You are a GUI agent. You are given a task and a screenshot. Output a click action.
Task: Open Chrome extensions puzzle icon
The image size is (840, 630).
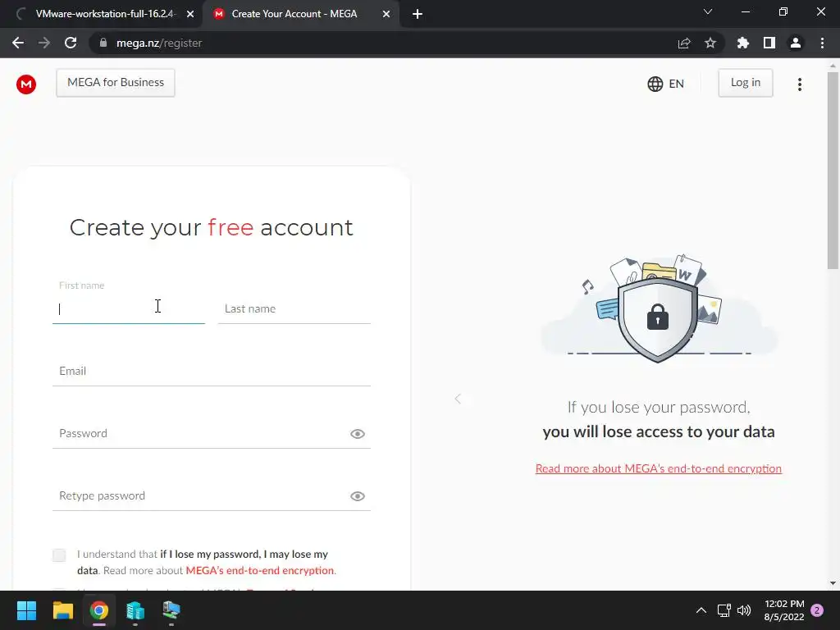pyautogui.click(x=743, y=43)
